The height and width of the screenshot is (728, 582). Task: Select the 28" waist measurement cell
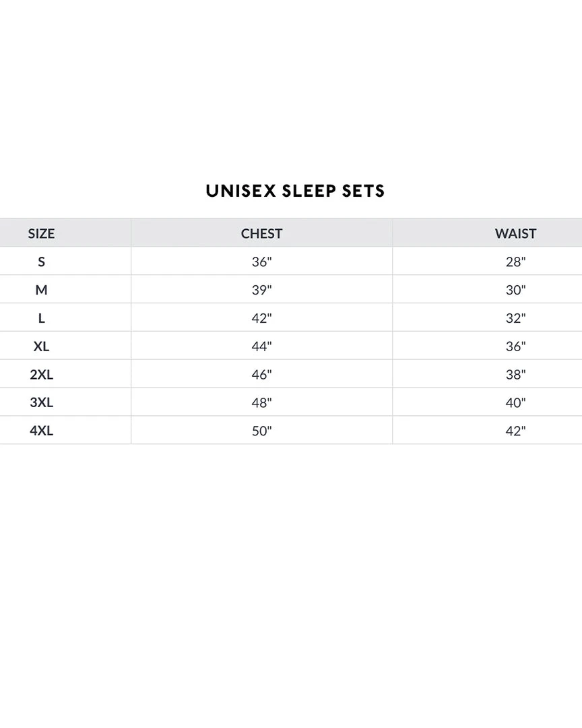click(x=515, y=262)
